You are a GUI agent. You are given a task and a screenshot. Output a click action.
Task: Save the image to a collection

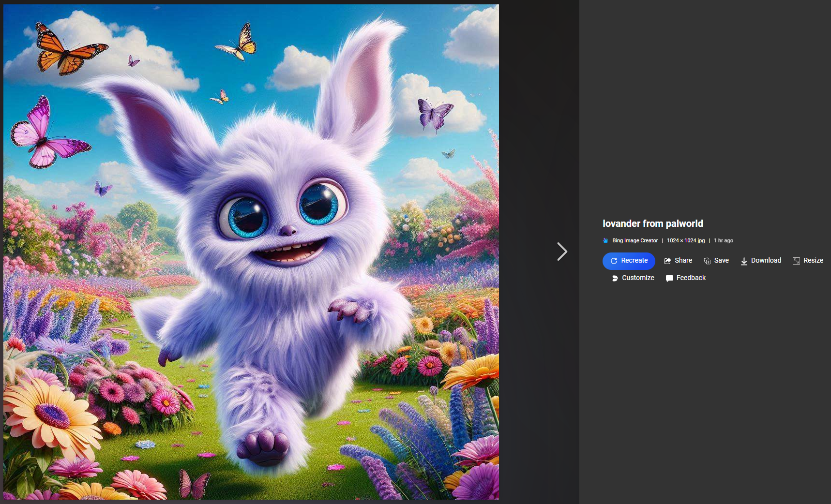pyautogui.click(x=716, y=261)
